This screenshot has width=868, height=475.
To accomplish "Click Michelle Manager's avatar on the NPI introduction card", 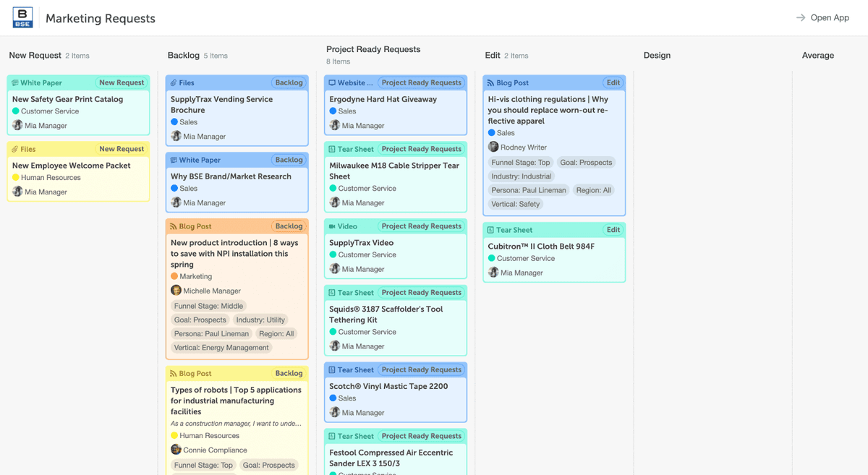I will click(x=174, y=290).
